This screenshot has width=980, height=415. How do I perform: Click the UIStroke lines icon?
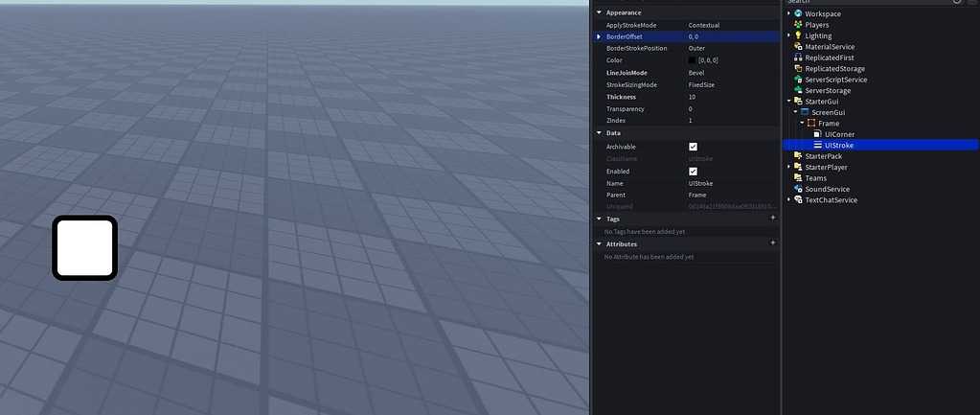click(818, 145)
